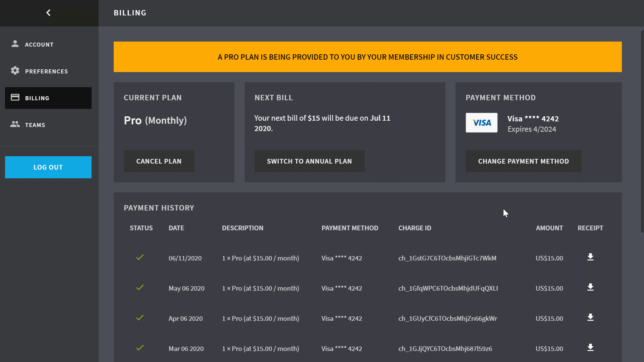This screenshot has width=644, height=362.
Task: Open the Account section
Action: point(39,45)
